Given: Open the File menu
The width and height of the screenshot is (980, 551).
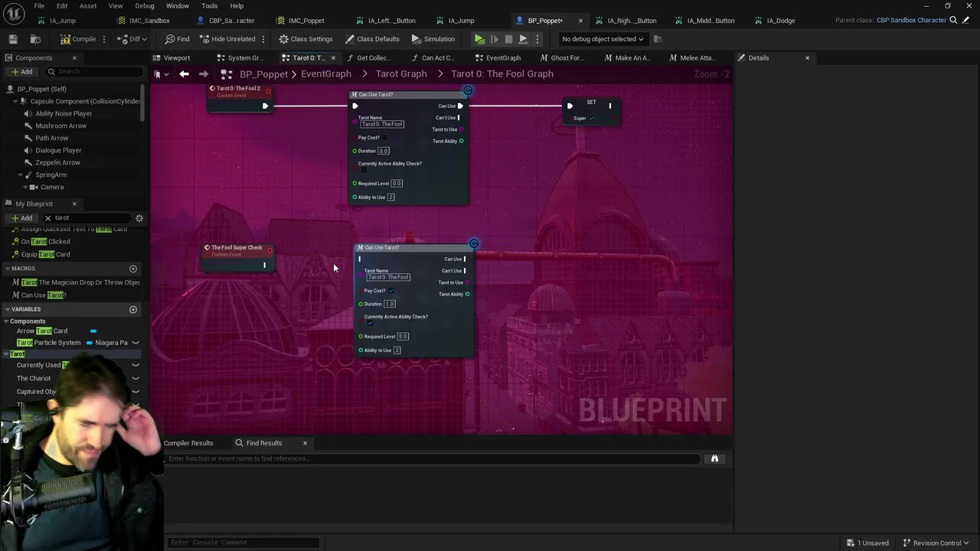Looking at the screenshot, I should (39, 6).
